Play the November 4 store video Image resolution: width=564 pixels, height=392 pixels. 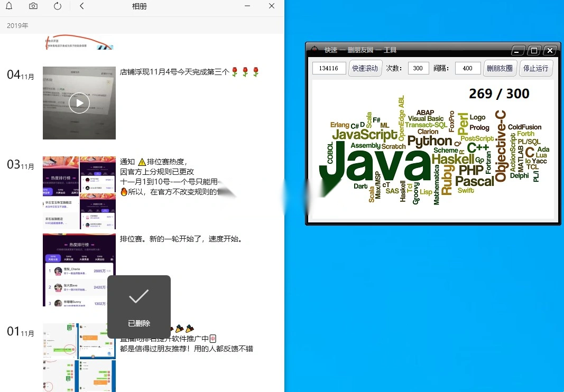click(x=79, y=103)
